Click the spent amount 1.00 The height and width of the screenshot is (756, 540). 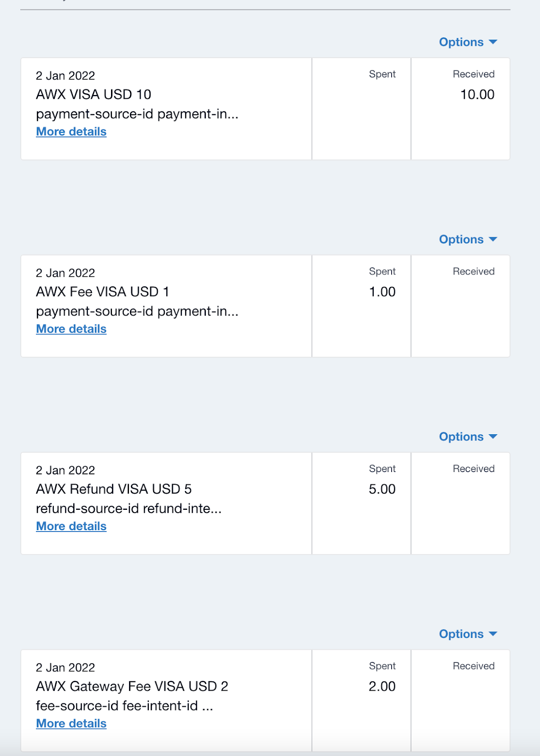(382, 292)
